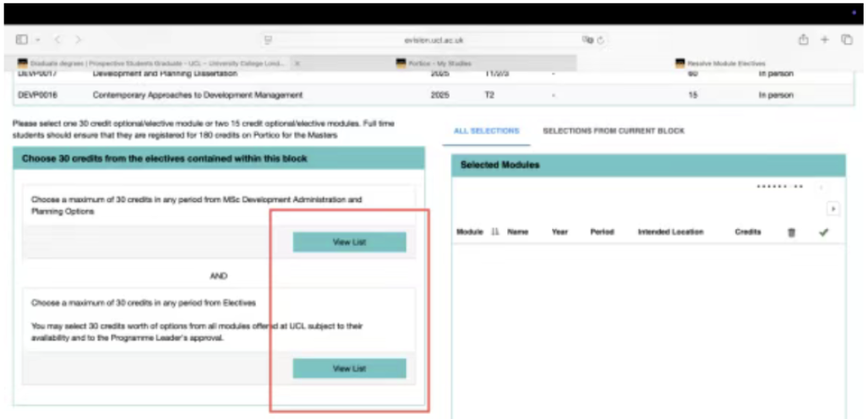Click the trash icon in Selected Modules header
Viewport: 868px width, 419px height.
791,232
